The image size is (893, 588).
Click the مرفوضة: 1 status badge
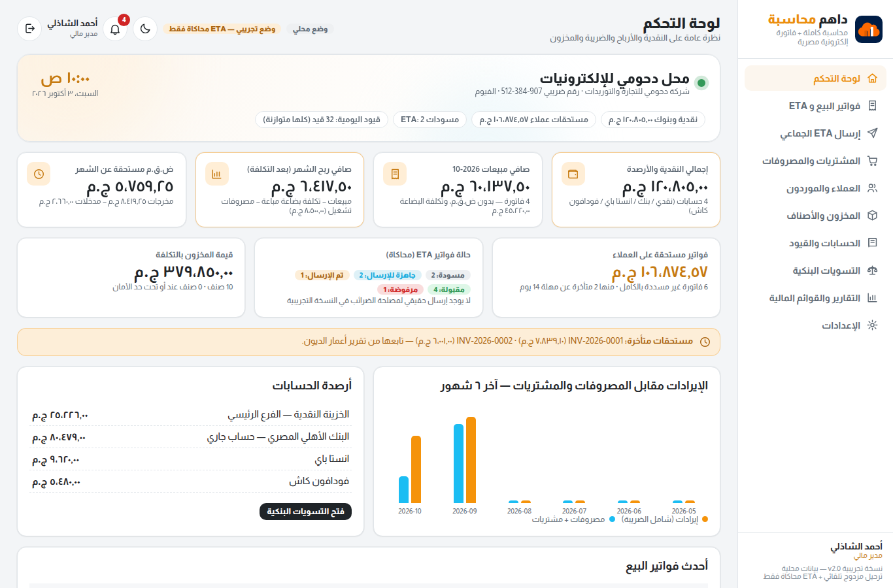[400, 289]
